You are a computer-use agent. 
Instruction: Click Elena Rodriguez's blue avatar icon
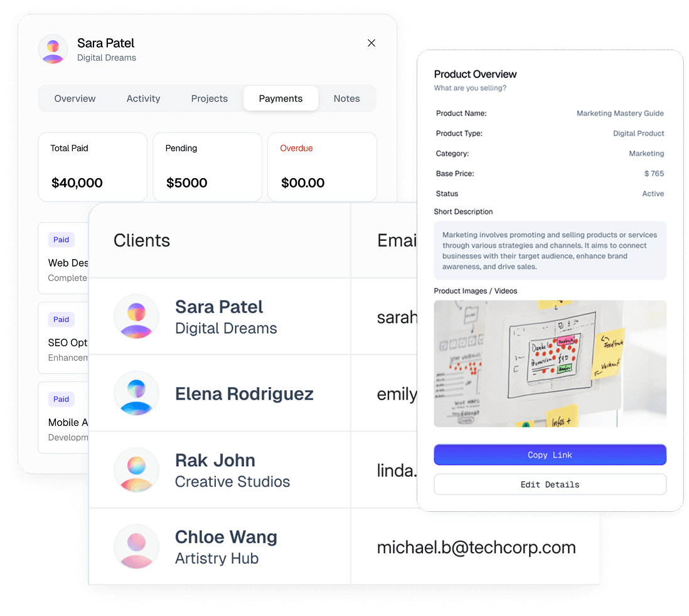pos(137,394)
